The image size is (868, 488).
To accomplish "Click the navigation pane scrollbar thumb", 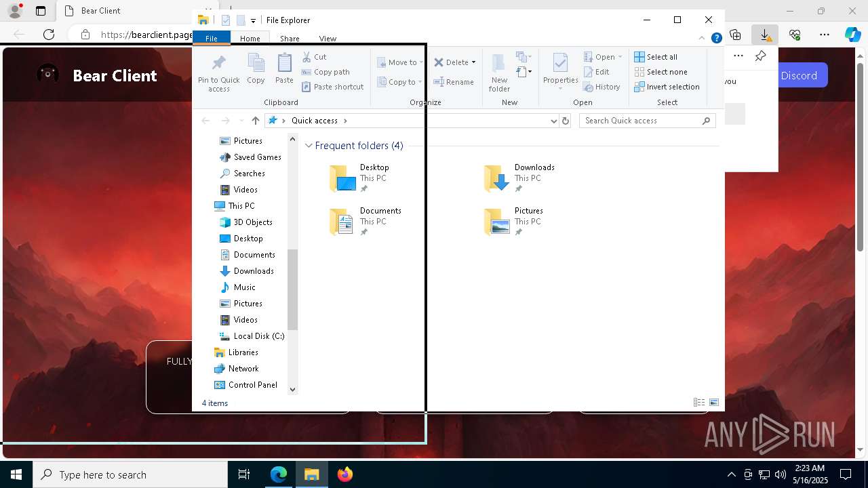I will coord(293,289).
